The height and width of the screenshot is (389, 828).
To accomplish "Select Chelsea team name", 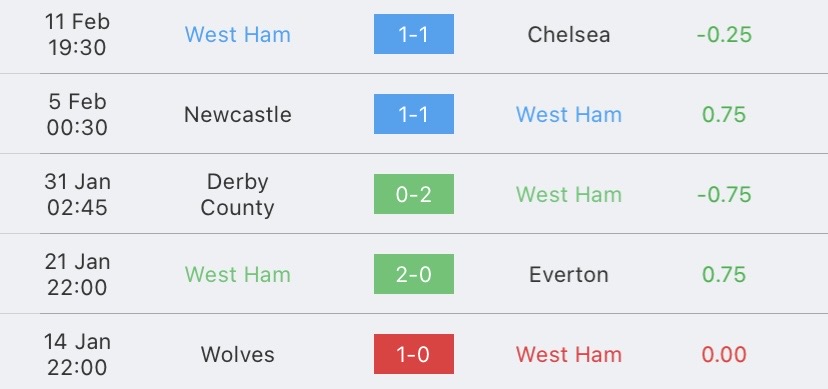I will (569, 35).
